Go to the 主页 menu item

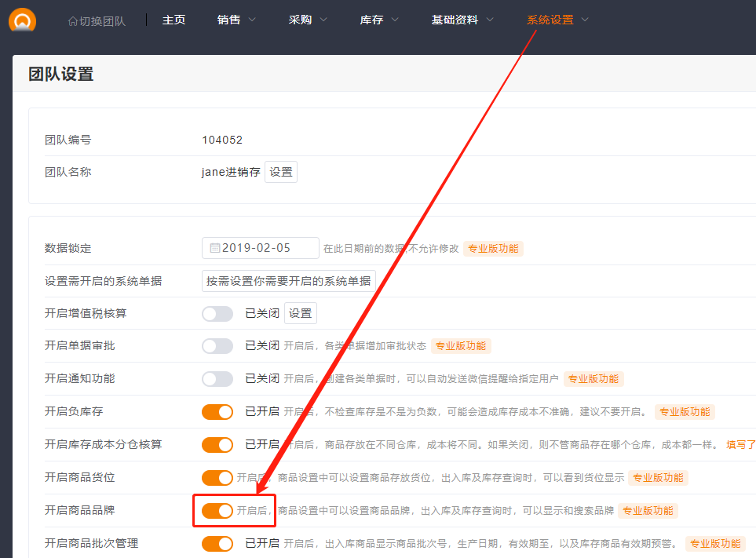(173, 20)
